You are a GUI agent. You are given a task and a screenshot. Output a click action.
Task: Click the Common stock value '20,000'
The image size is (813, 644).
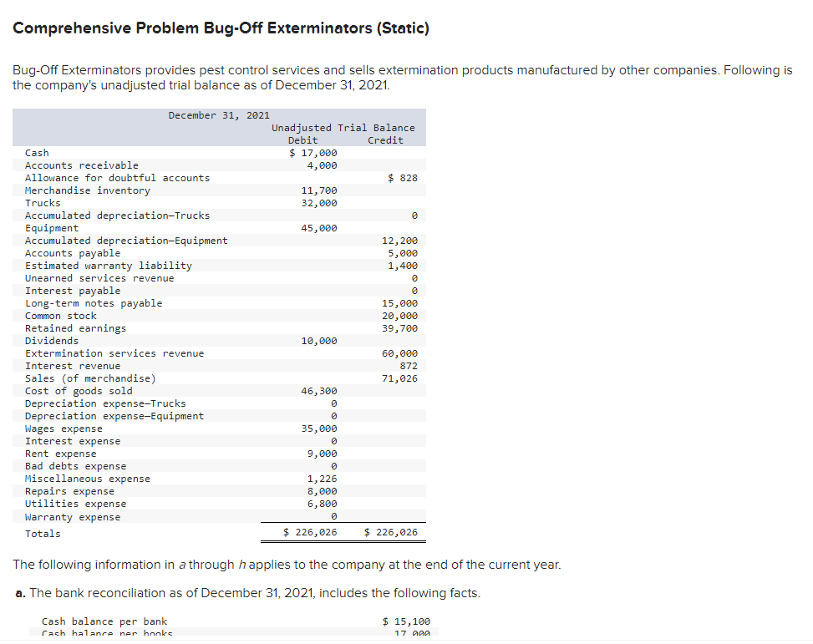[399, 316]
